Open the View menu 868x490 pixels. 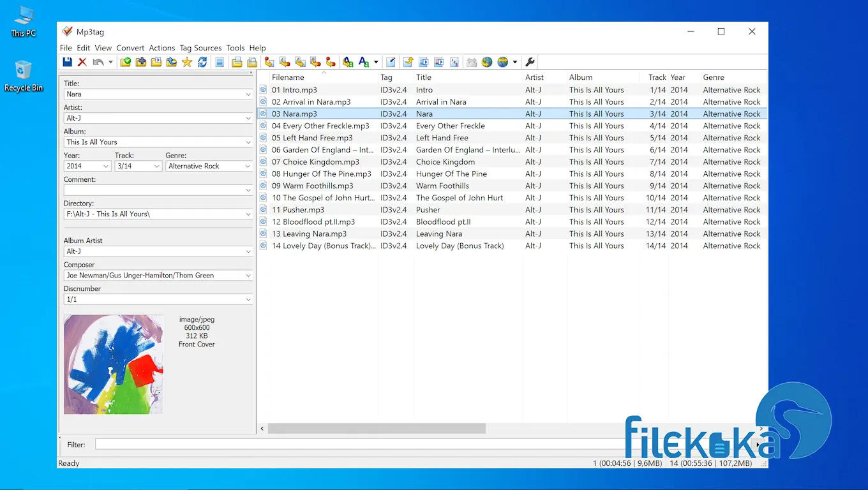point(103,48)
